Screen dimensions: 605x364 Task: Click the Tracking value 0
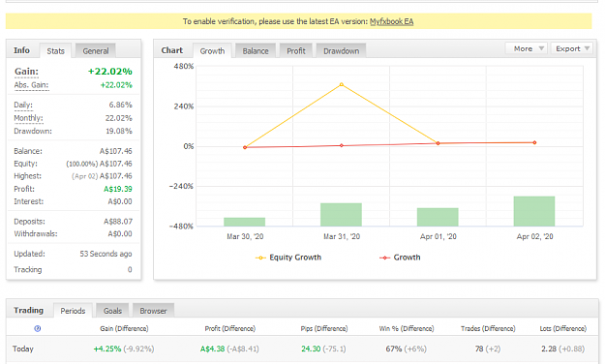click(x=130, y=269)
